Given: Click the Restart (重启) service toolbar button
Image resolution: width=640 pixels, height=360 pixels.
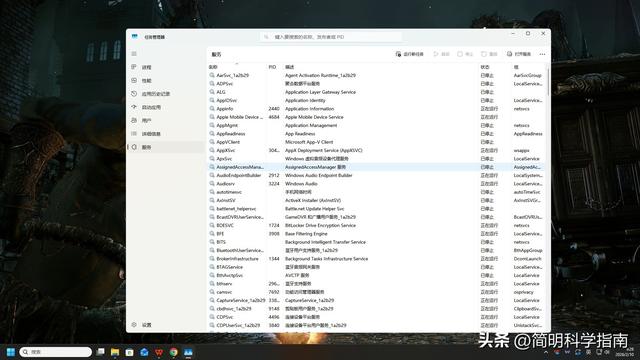Looking at the screenshot, I should (489, 54).
